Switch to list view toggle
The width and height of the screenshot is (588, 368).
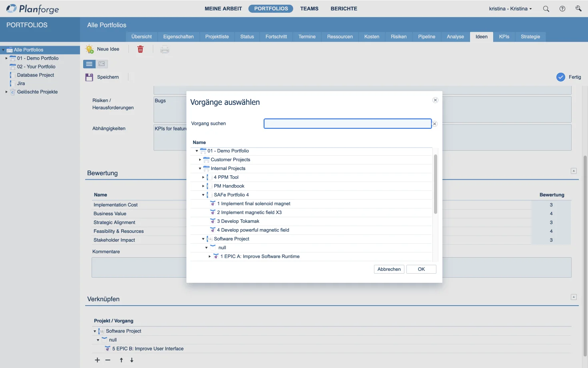click(x=89, y=64)
